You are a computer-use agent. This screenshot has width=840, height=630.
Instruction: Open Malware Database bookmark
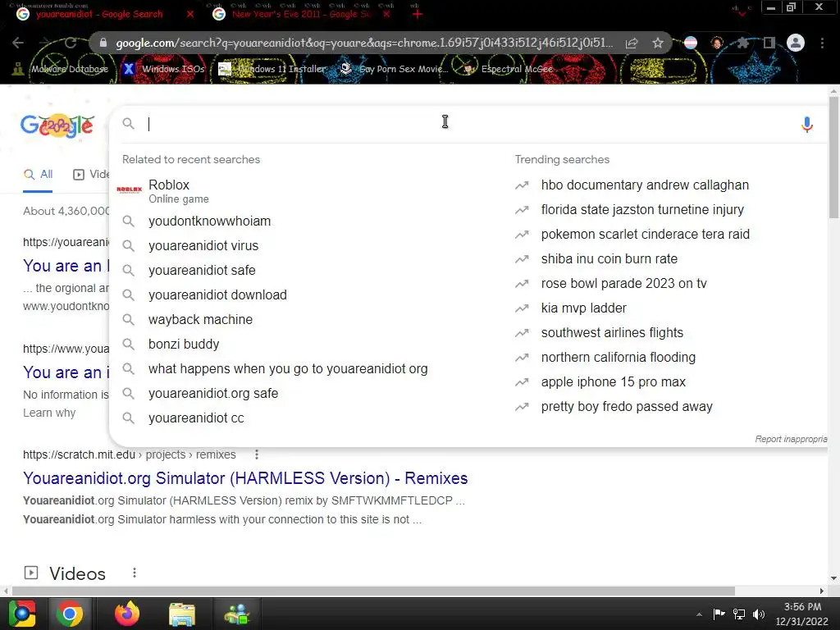click(x=61, y=69)
